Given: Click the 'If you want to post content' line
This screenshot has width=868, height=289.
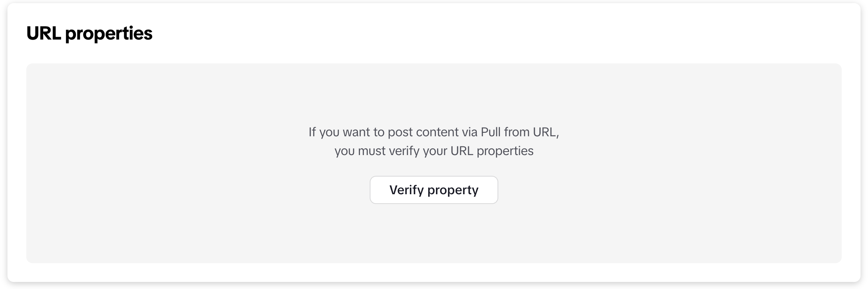Looking at the screenshot, I should 434,132.
